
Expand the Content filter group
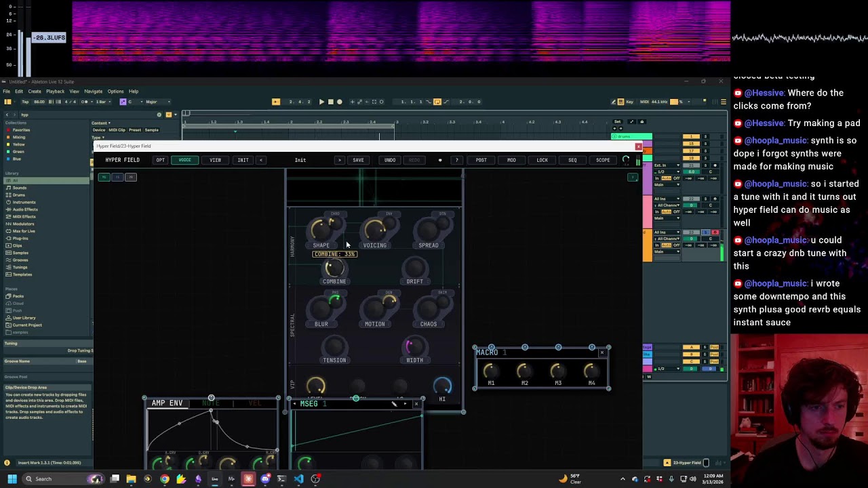point(100,123)
